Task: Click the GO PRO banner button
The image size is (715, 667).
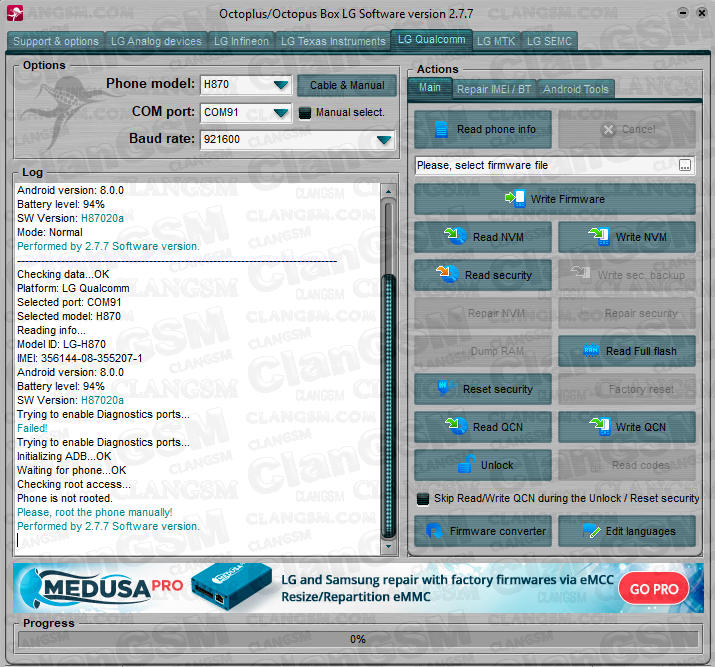Action: pyautogui.click(x=654, y=589)
